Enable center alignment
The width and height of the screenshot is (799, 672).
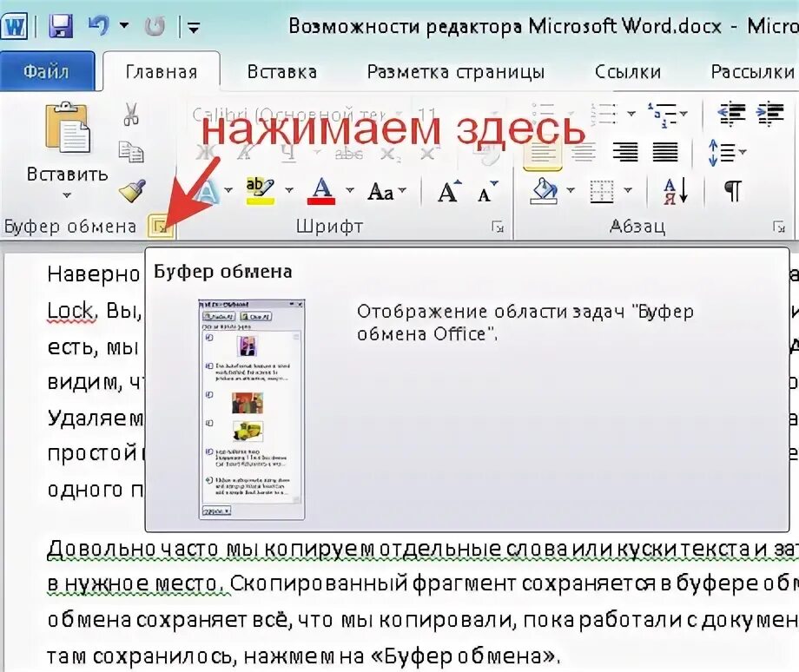point(584,152)
